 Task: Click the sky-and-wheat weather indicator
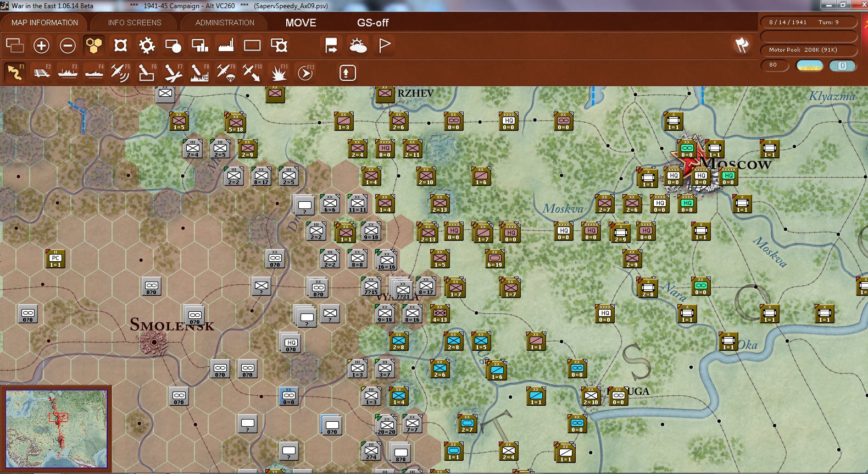coord(809,65)
